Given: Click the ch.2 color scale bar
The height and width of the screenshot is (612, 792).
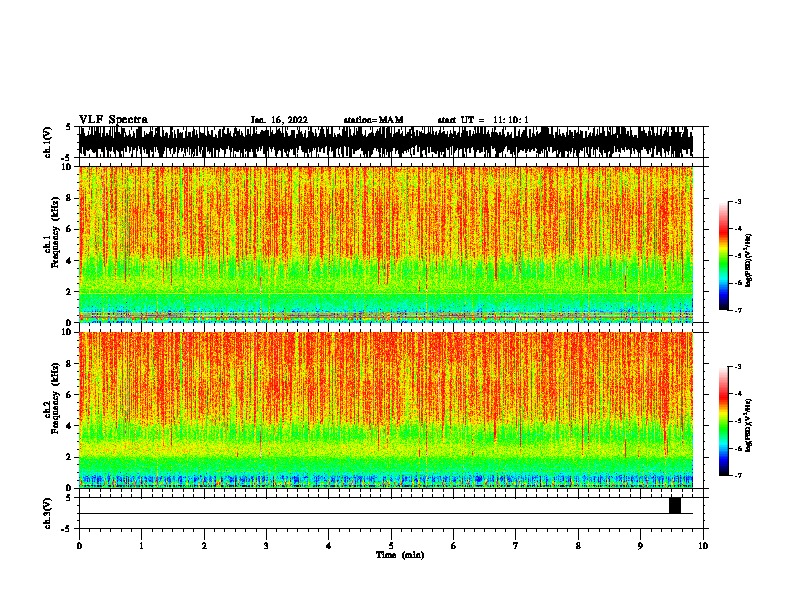Looking at the screenshot, I should pos(723,421).
